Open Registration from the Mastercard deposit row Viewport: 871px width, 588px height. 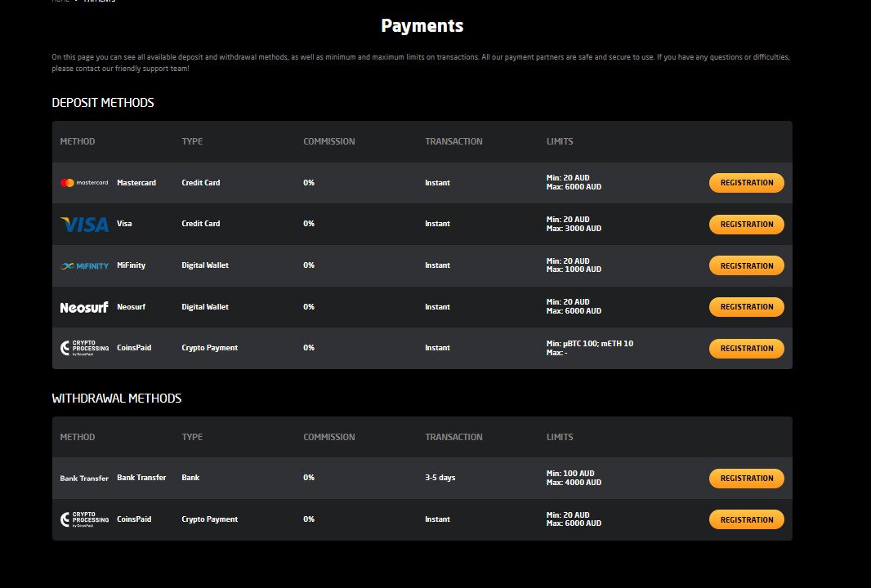pyautogui.click(x=747, y=183)
